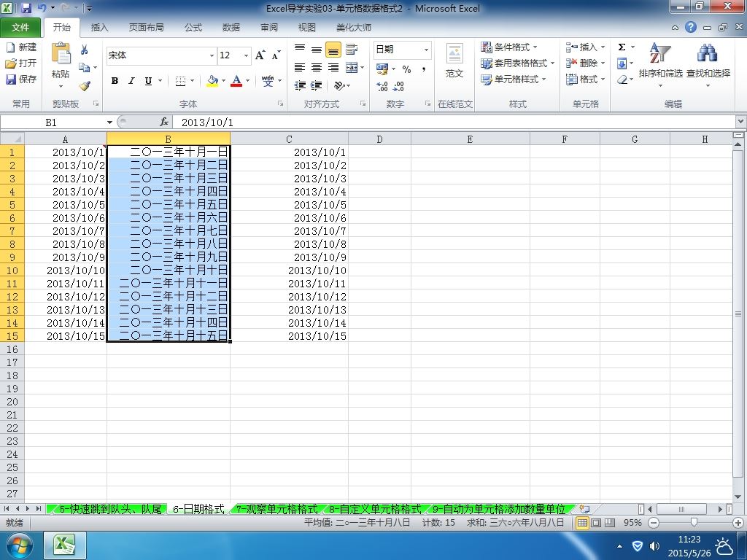Viewport: 747px width, 560px height.
Task: Expand the font color dropdown arrow
Action: 248,81
